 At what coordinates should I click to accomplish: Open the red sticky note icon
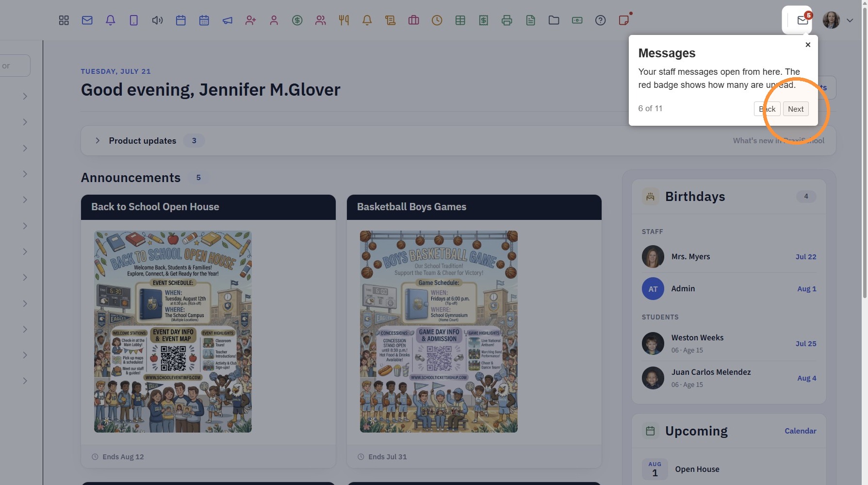coord(624,20)
